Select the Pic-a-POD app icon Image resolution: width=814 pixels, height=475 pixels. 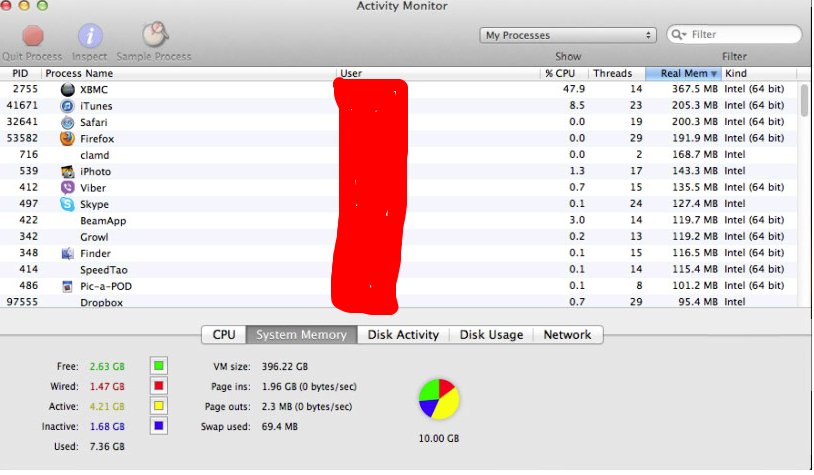(x=67, y=286)
